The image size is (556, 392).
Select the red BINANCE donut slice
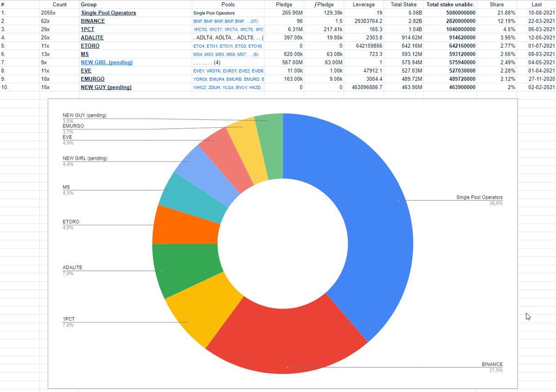coord(287,342)
